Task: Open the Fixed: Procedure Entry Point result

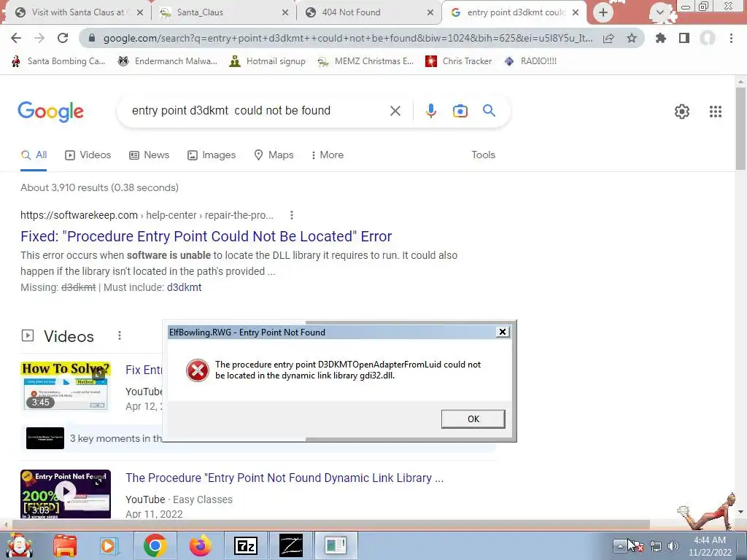Action: [206, 236]
